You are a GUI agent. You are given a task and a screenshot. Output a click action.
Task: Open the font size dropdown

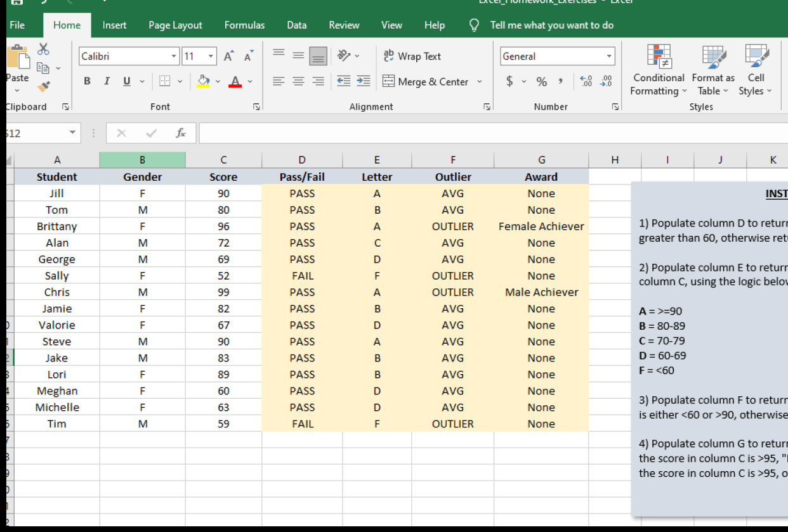tap(211, 56)
